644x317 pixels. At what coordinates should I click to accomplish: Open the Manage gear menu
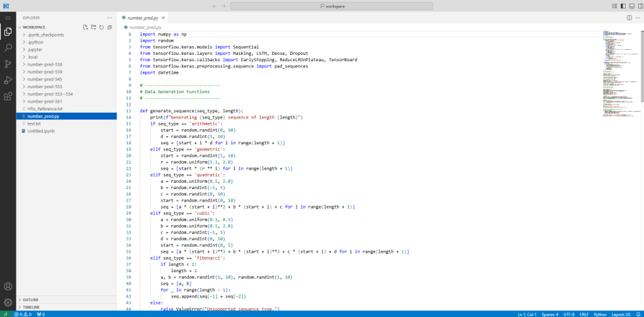[x=8, y=302]
